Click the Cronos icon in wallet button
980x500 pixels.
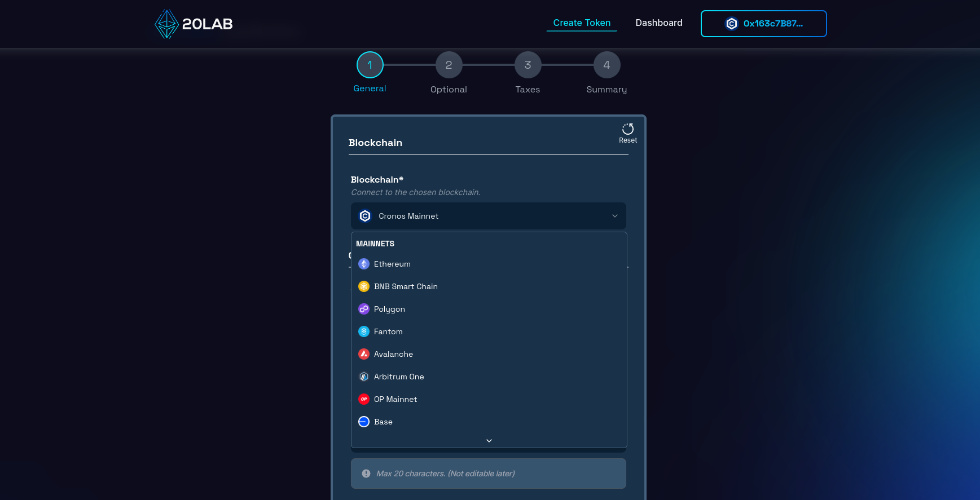tap(732, 24)
